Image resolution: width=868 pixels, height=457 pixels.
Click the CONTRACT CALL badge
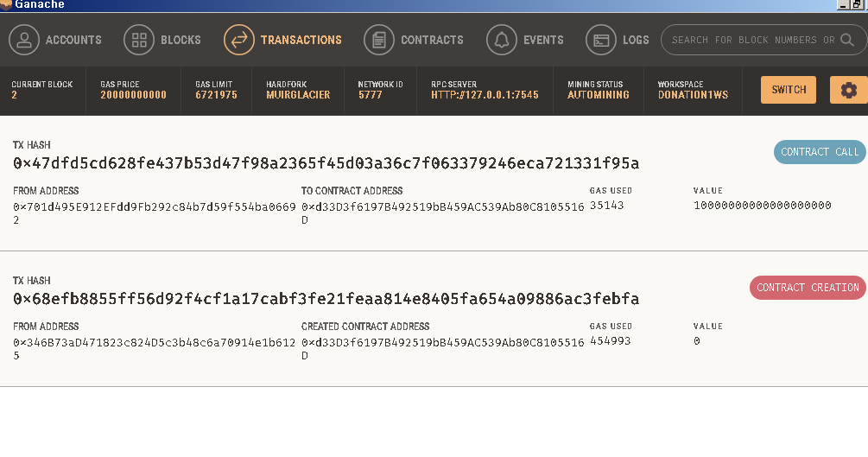point(820,152)
